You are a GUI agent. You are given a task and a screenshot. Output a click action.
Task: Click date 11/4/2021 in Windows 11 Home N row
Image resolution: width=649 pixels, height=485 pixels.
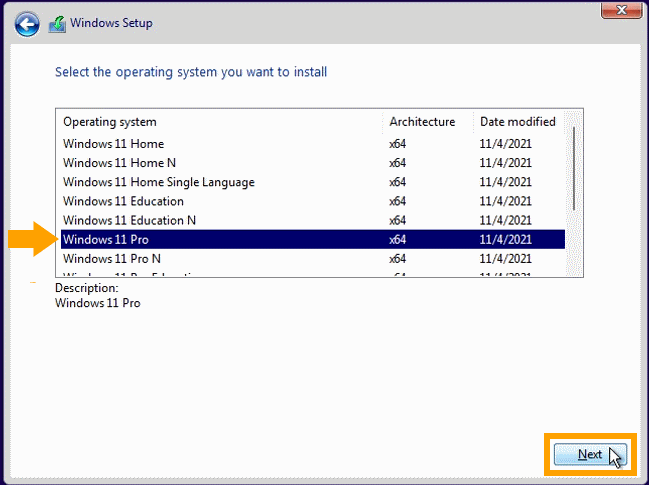tap(505, 163)
